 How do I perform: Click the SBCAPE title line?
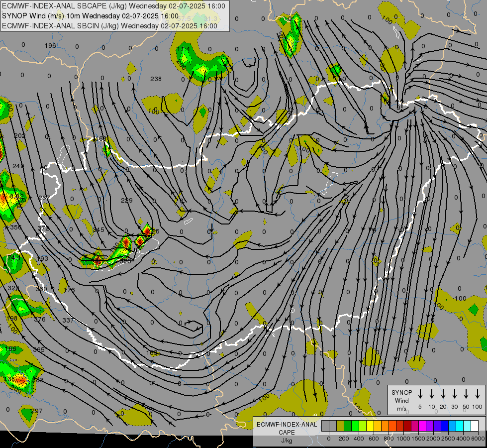113,6
